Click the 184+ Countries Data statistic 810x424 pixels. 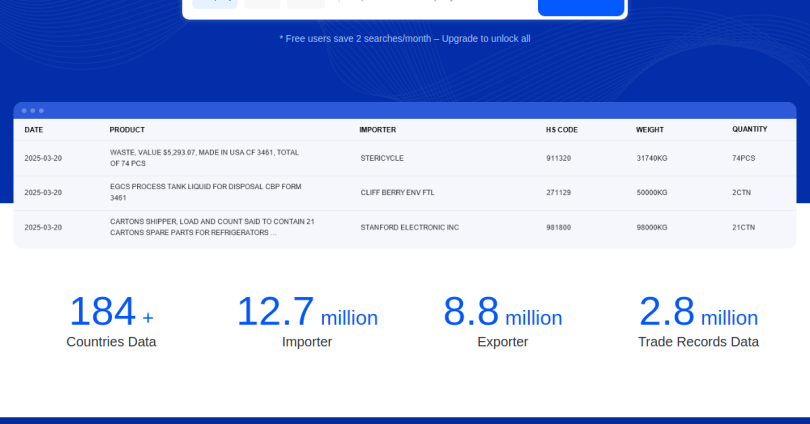pos(111,320)
